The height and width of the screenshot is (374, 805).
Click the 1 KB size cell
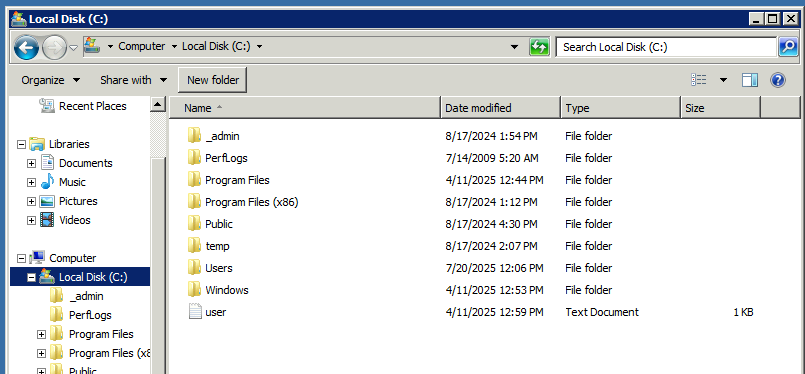pyautogui.click(x=743, y=312)
